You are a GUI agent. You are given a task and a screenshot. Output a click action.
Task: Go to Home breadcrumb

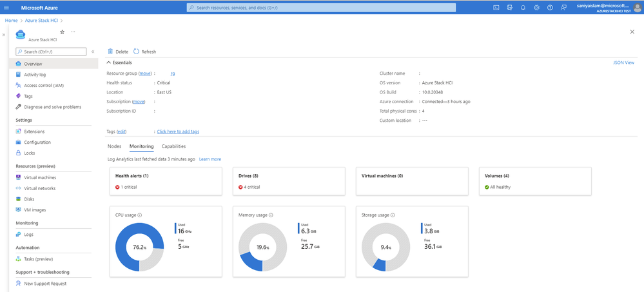[11, 20]
